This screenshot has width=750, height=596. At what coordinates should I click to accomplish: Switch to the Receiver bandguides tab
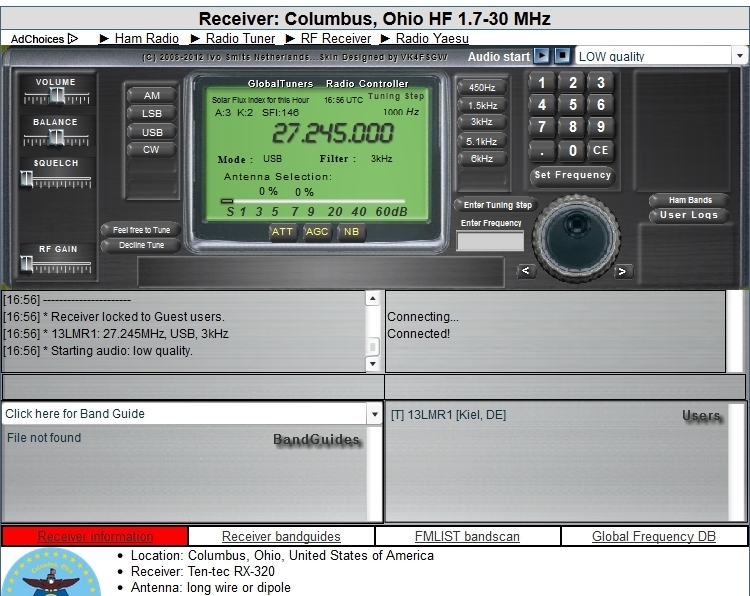coord(281,537)
